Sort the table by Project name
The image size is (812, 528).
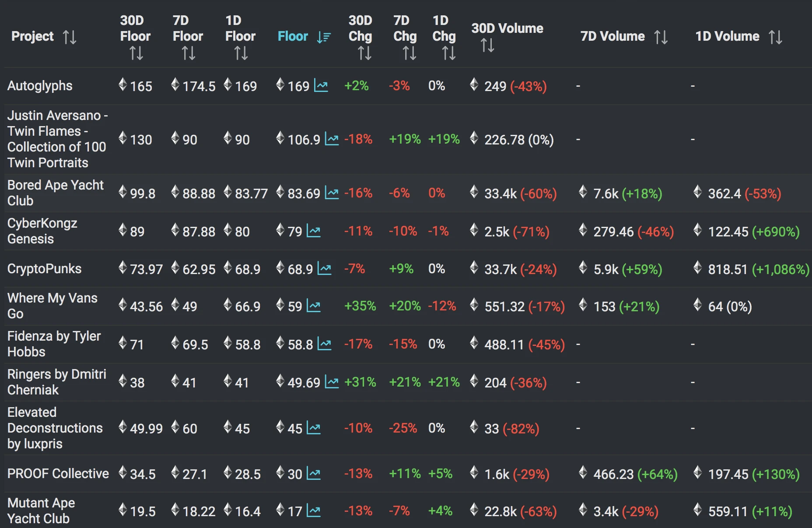pyautogui.click(x=69, y=37)
